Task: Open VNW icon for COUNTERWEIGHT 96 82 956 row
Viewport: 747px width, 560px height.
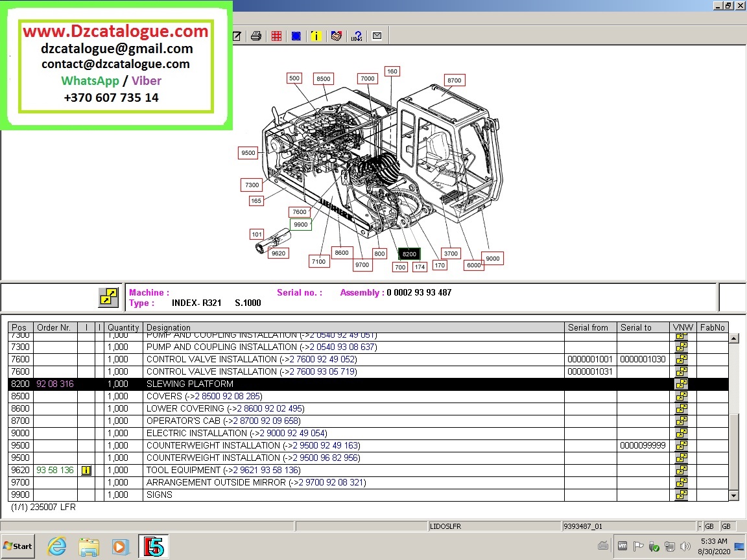Action: coord(682,458)
